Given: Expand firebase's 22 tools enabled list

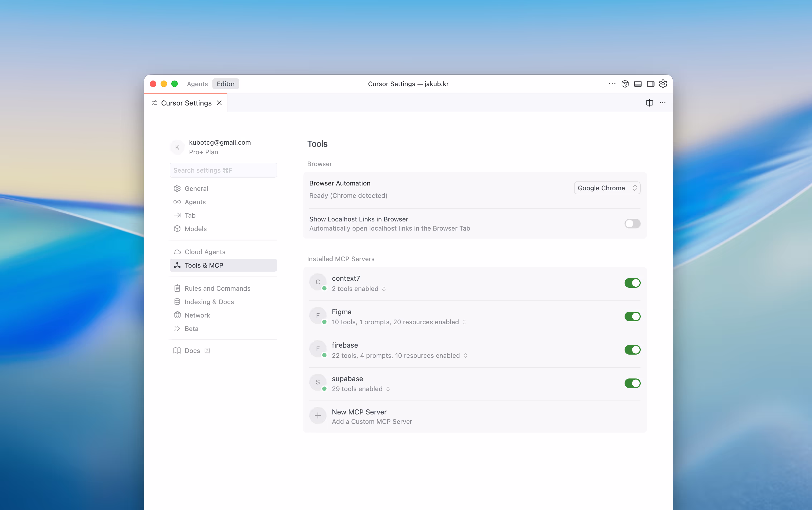Looking at the screenshot, I should click(x=465, y=356).
